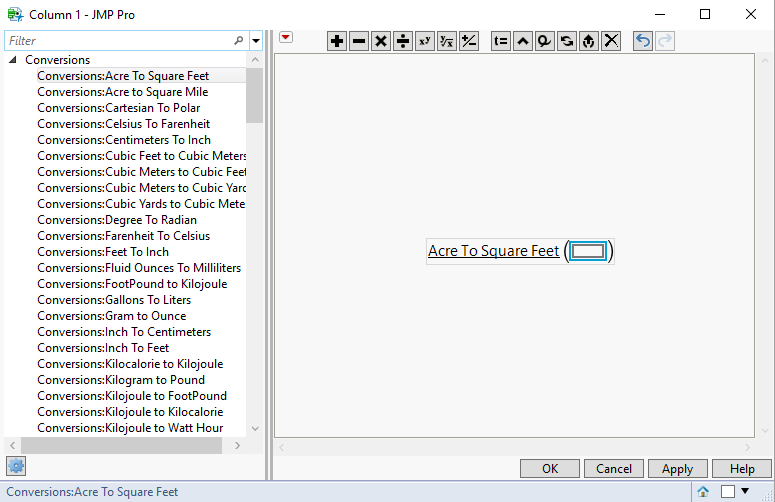Select Conversions:Cubic Meters to Cubic Feet

tap(141, 172)
